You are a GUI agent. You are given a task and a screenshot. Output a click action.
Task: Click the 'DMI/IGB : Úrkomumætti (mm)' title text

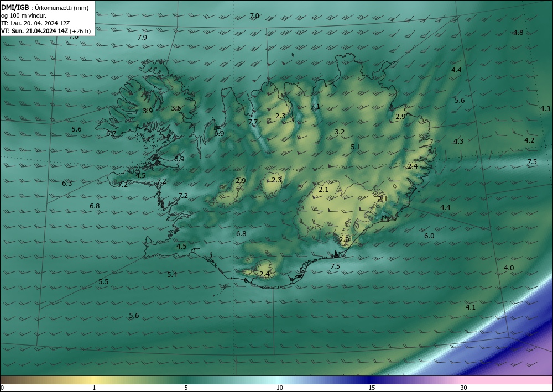pos(45,8)
